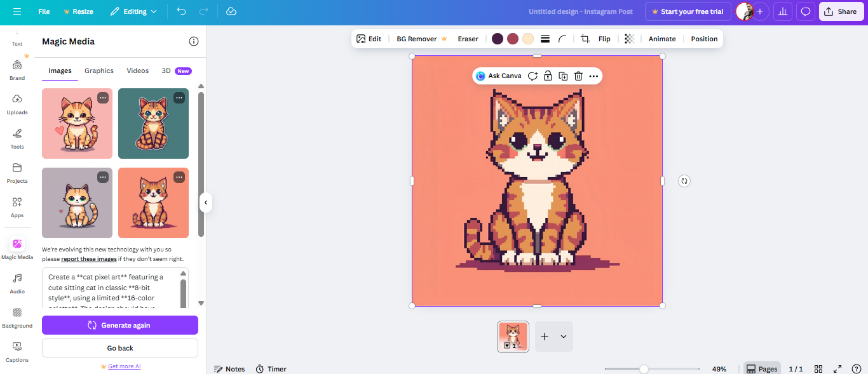Click the Generate again button
868x374 pixels.
click(x=120, y=325)
